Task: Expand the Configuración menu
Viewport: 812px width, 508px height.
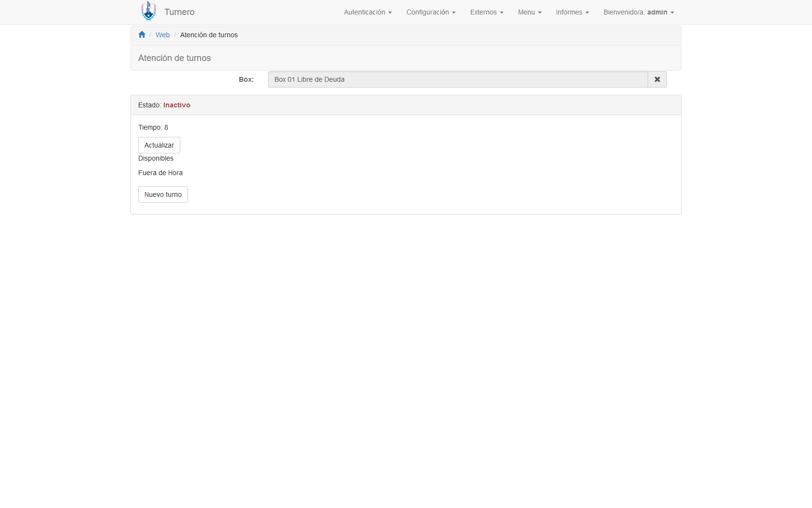Action: click(x=431, y=12)
